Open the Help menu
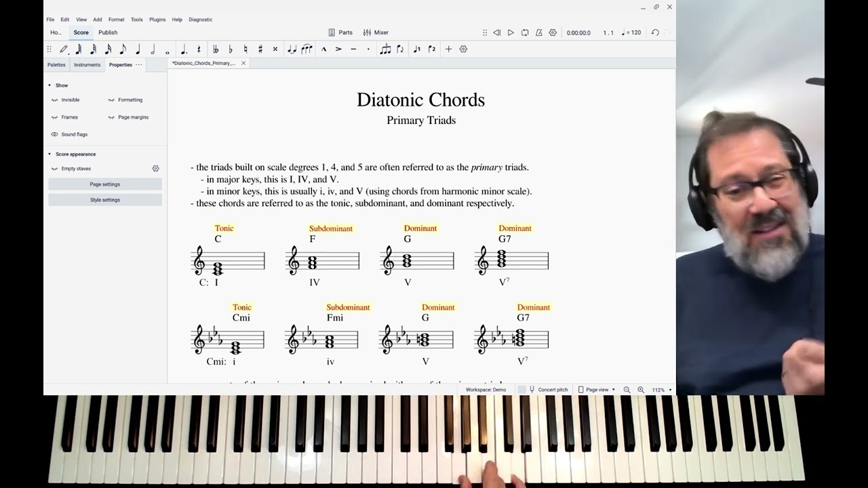Image resolution: width=868 pixels, height=488 pixels. pyautogui.click(x=177, y=20)
